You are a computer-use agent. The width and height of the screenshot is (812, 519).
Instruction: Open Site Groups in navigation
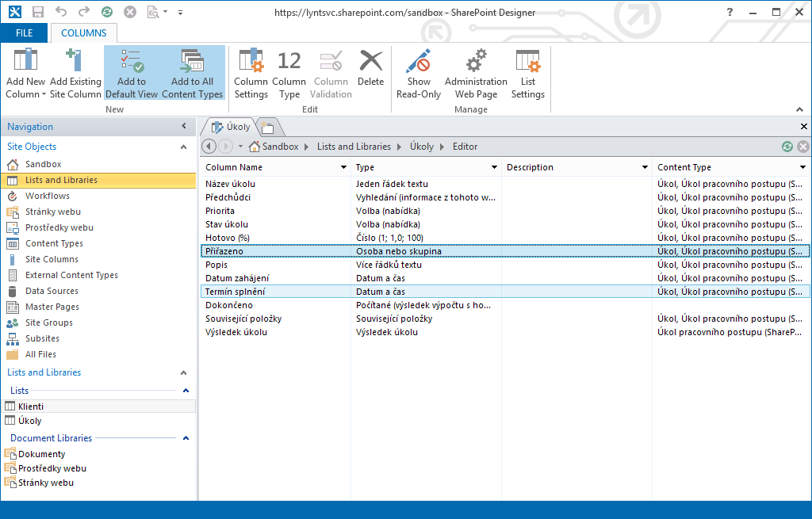tap(98, 322)
